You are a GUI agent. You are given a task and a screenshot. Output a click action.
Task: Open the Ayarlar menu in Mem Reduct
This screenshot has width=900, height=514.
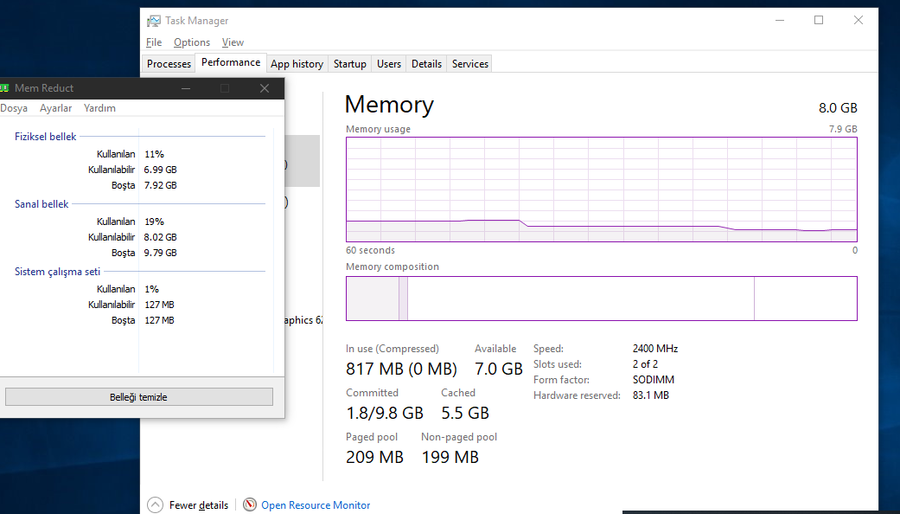(x=56, y=108)
